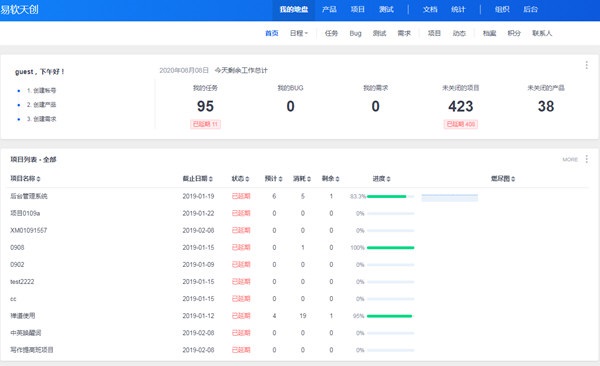Click the 2. 创建产品 link
This screenshot has width=600, height=366.
[41, 105]
